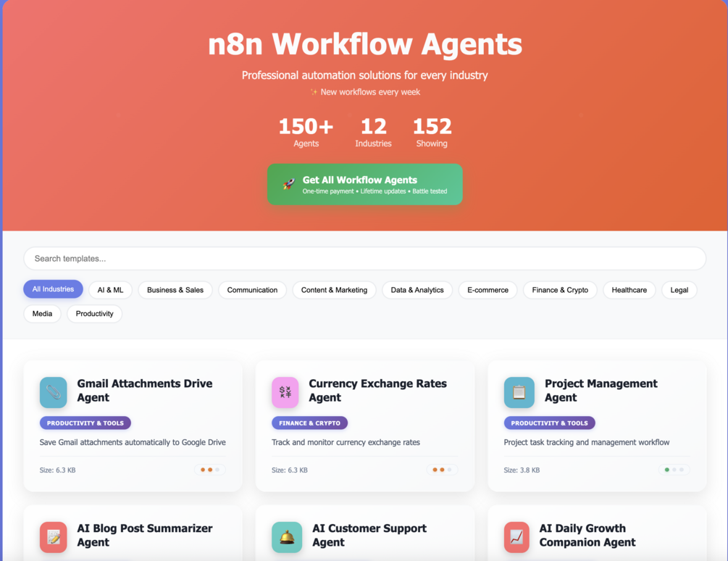Image resolution: width=728 pixels, height=561 pixels.
Task: Click the memo pencil icon on Blog Summarizer card
Action: click(54, 537)
